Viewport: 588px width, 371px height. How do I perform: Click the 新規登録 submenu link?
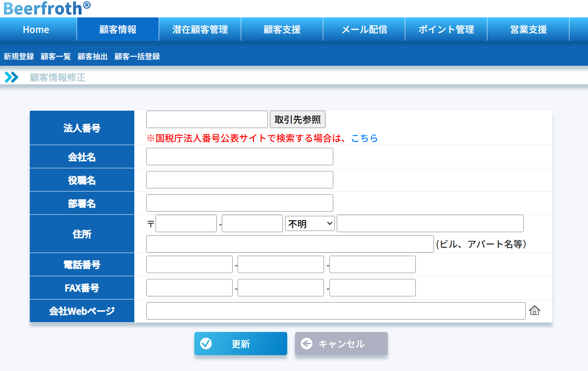(x=19, y=56)
